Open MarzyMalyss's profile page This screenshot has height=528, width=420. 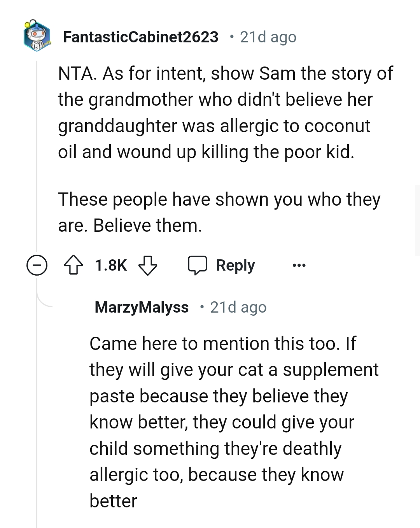[142, 307]
